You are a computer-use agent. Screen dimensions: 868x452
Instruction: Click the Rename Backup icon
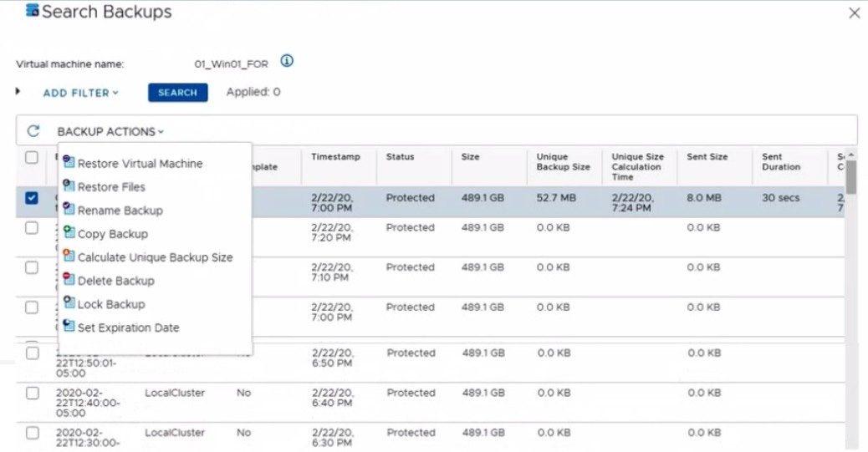[69, 210]
